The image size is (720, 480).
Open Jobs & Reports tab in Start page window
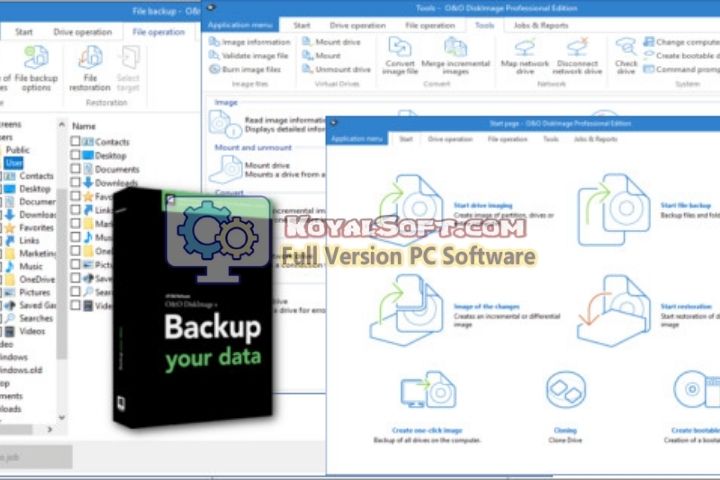[596, 139]
